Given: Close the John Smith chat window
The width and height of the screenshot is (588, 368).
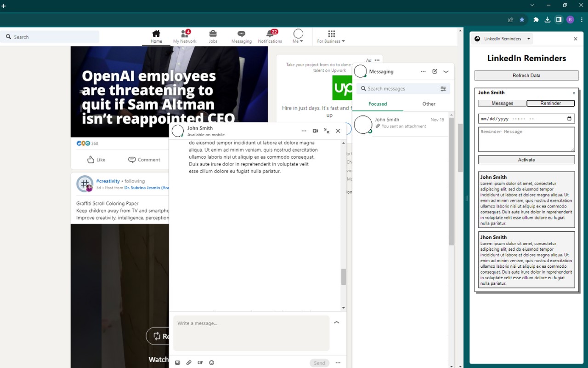Looking at the screenshot, I should [x=338, y=131].
